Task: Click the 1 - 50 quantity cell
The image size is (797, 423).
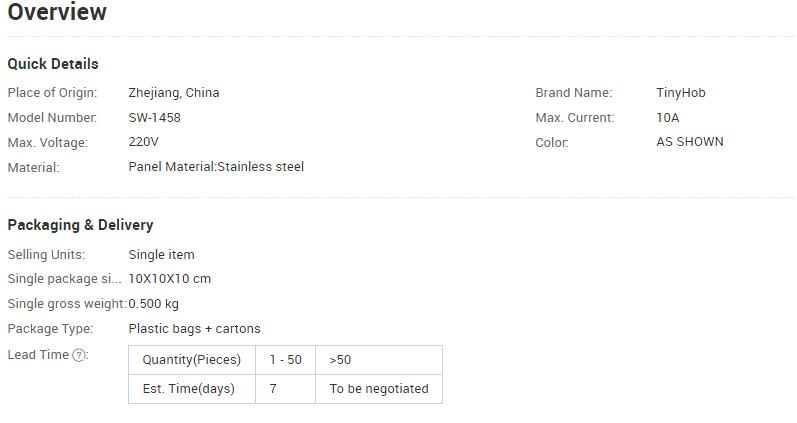Action: 286,360
